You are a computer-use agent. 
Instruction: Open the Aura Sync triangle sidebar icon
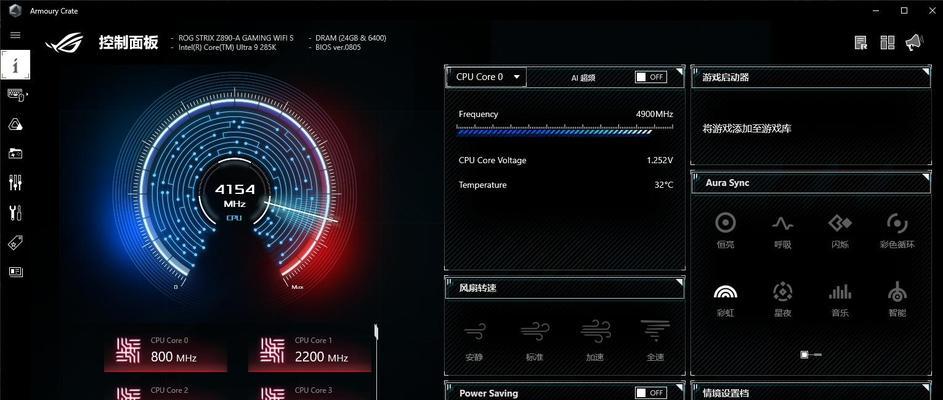point(16,124)
